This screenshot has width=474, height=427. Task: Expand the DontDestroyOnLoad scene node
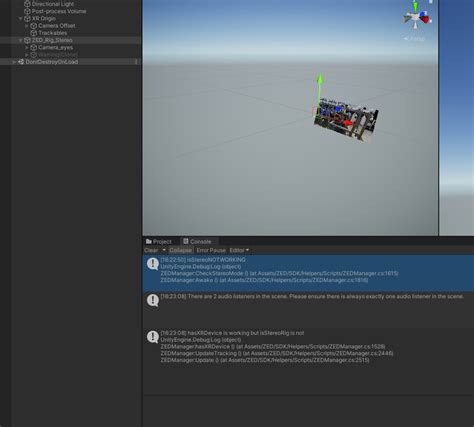(14, 62)
